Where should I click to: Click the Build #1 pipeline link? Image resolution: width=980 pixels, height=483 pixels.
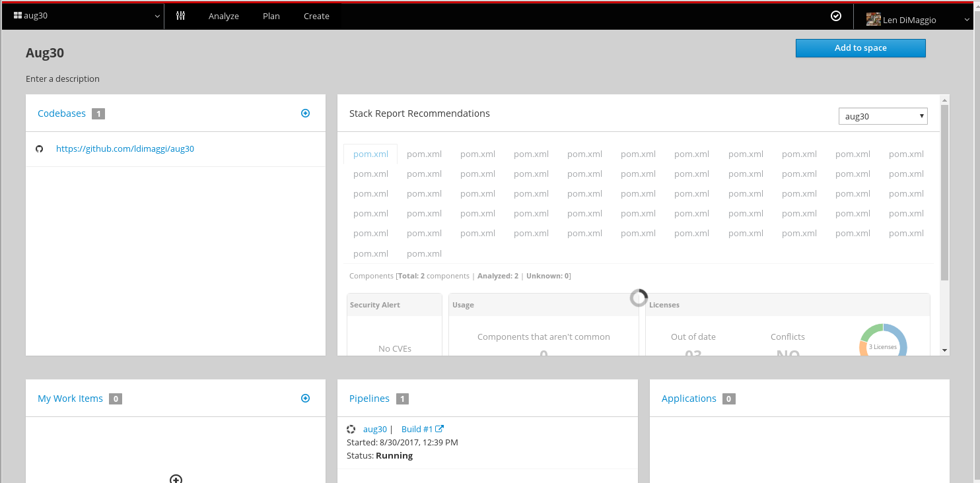point(417,429)
